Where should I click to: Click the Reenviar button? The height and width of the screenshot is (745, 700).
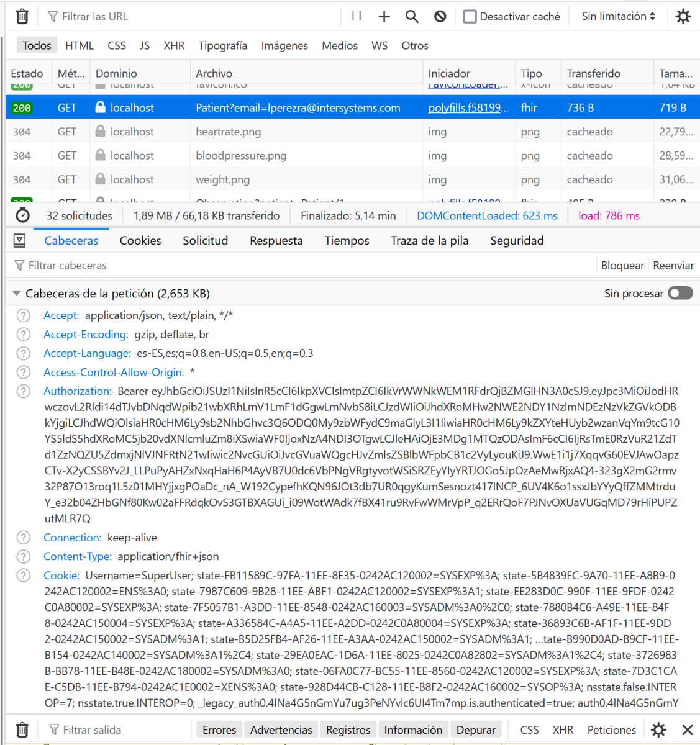tap(673, 266)
